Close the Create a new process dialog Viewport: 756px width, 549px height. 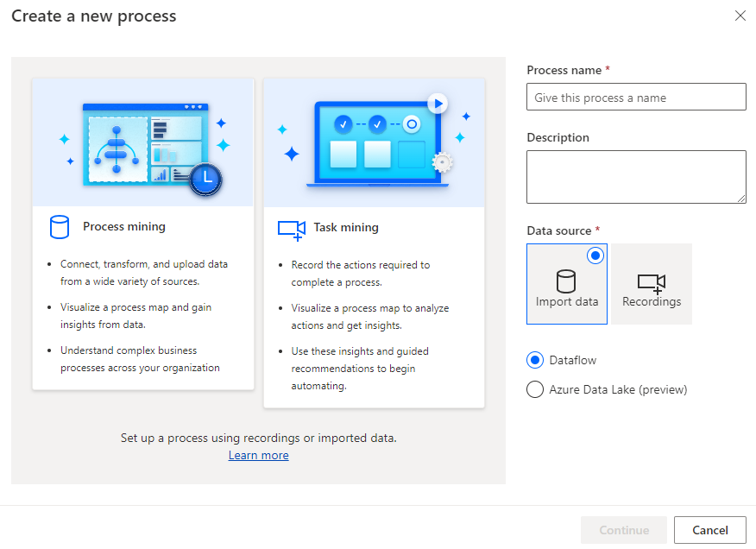point(740,16)
